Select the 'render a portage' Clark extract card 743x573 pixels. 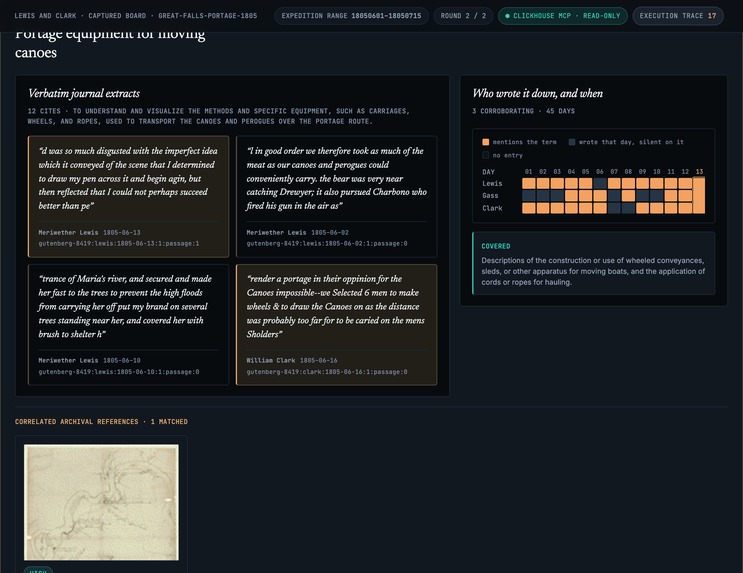coord(336,325)
